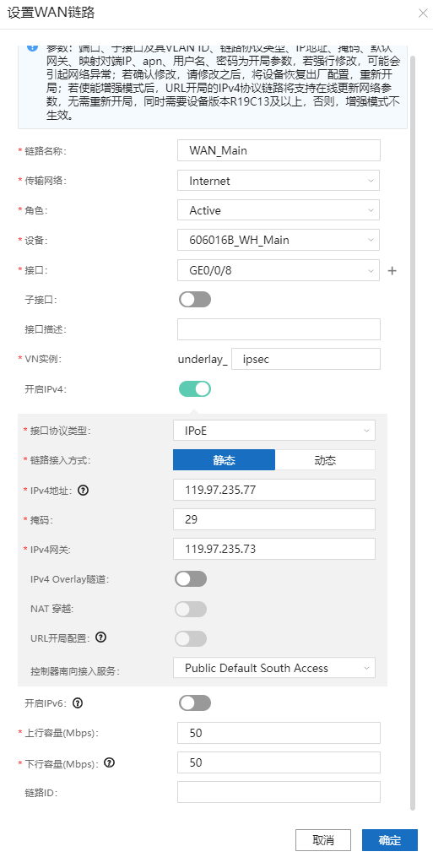Open the 接口协议类型 IPoE dropdown
The image size is (433, 868).
pyautogui.click(x=274, y=430)
